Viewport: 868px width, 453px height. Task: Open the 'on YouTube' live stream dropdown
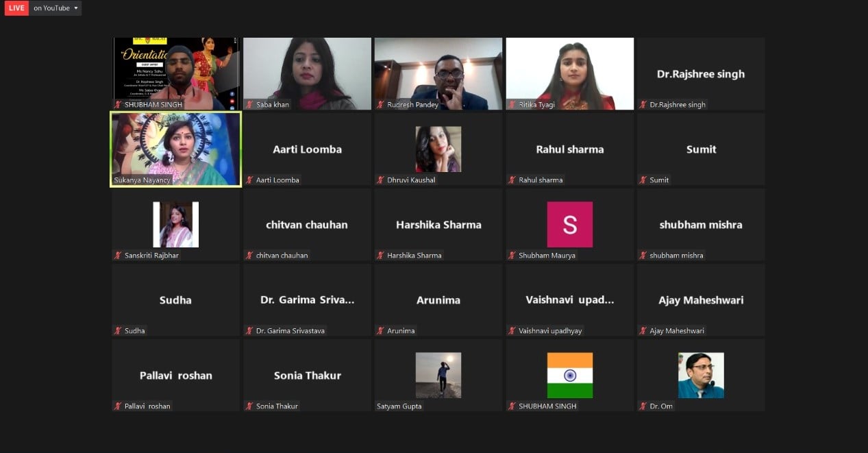55,8
